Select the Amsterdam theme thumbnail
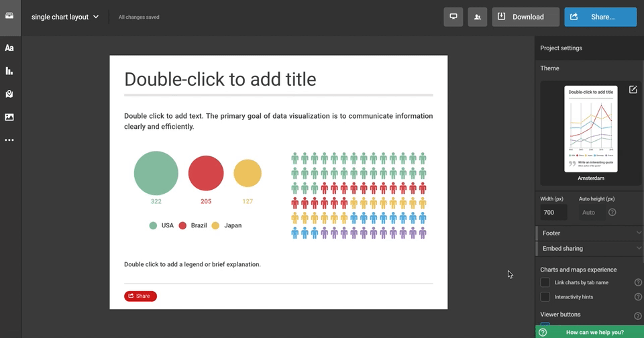The height and width of the screenshot is (338, 644). coord(590,129)
